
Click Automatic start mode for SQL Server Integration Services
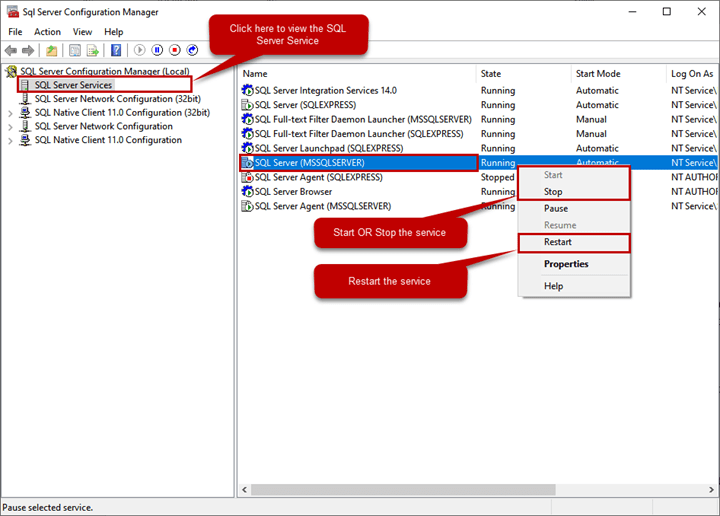pos(597,90)
